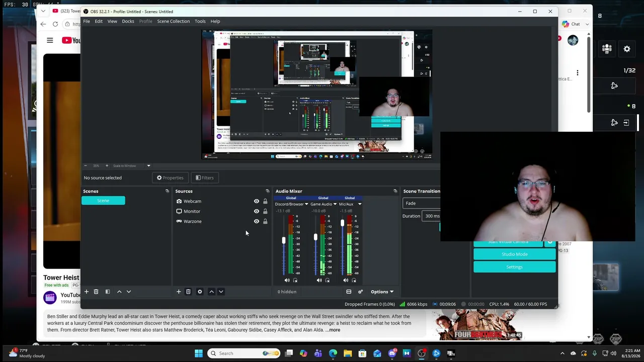Toggle monitoring headphone icon for Discord/Browser
Viewport: 644px width, 362px height.
click(295, 281)
